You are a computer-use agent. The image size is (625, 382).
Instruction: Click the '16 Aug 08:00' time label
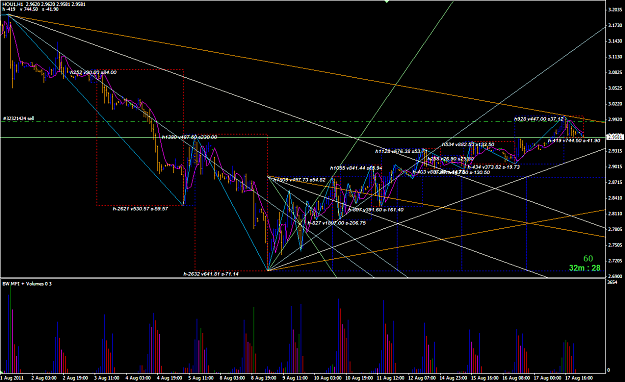click(516, 378)
